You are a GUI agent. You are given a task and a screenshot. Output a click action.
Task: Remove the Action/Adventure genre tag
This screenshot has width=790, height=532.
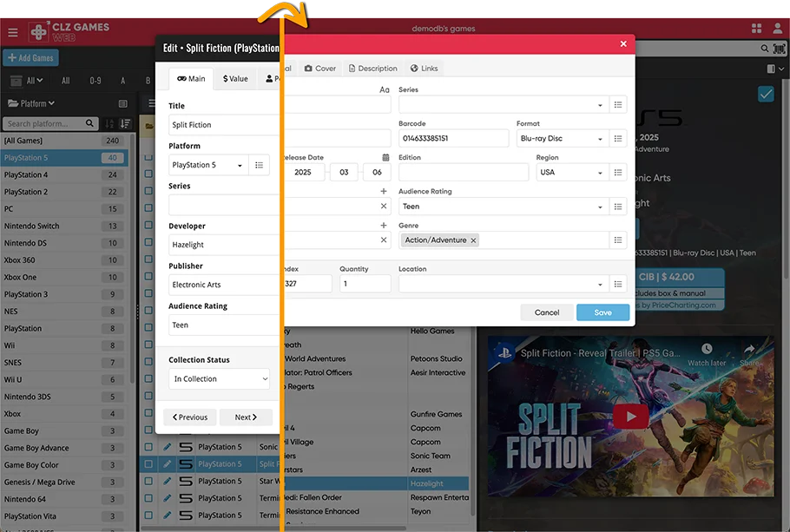473,240
